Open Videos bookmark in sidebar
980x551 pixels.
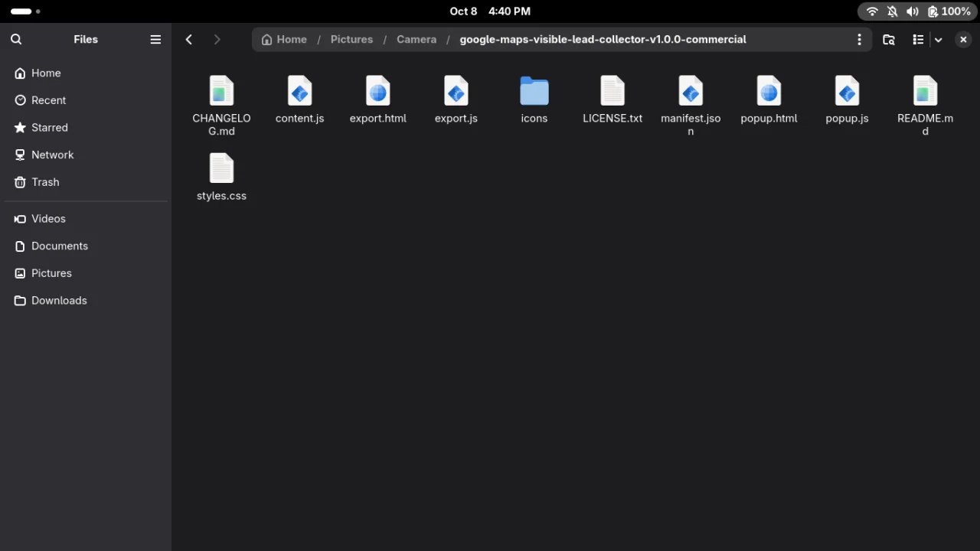tap(86, 219)
